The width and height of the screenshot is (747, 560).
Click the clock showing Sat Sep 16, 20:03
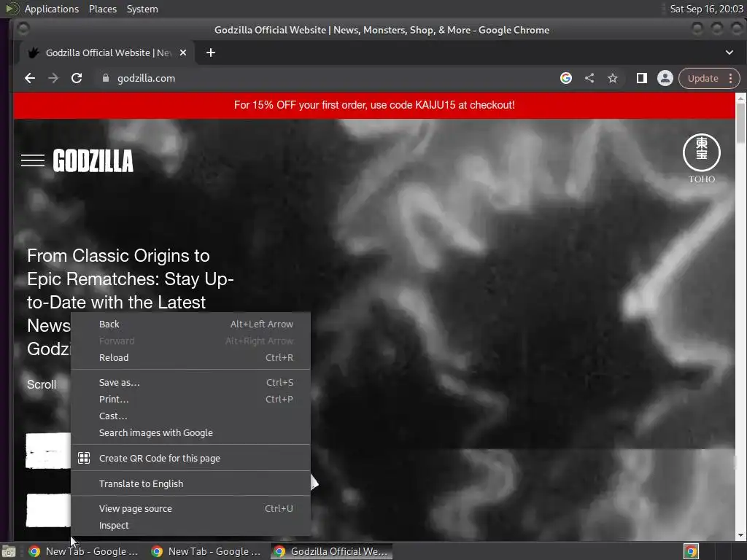tap(706, 9)
